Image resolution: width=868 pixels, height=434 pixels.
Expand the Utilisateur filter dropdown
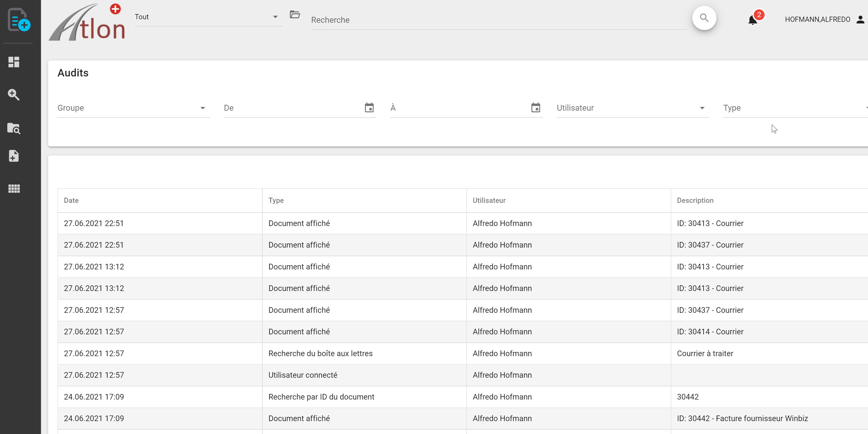point(632,108)
